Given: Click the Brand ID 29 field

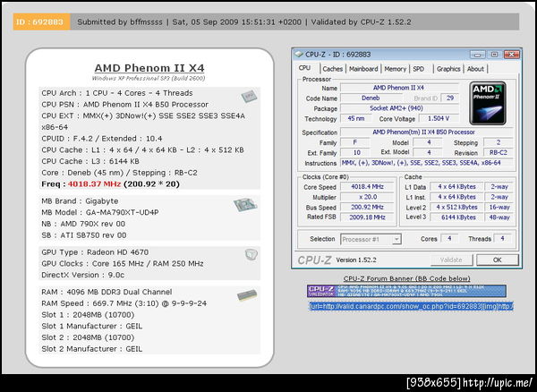Looking at the screenshot, I should pyautogui.click(x=450, y=98).
